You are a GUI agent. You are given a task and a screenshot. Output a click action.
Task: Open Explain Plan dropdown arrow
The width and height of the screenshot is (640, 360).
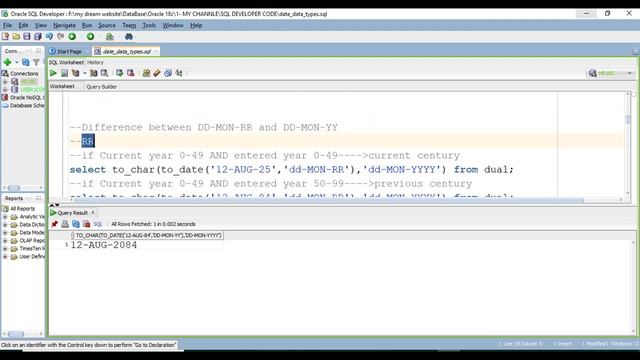84,73
